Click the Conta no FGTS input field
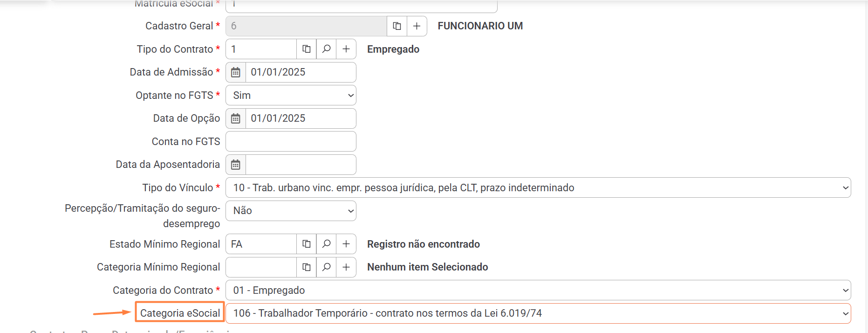Viewport: 868px width, 333px height. pos(291,141)
